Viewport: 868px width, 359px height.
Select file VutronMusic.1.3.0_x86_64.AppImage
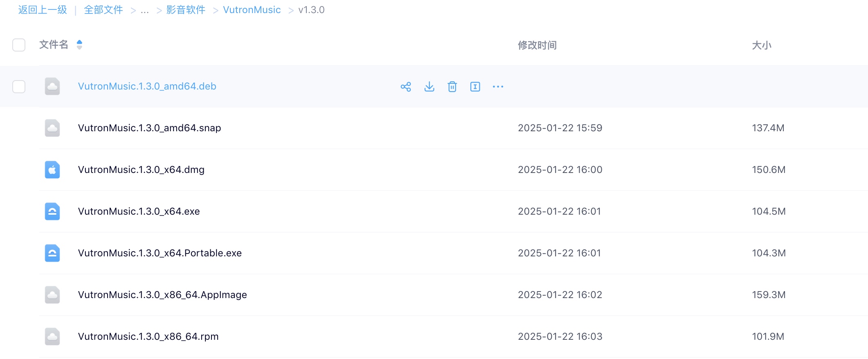pyautogui.click(x=162, y=295)
